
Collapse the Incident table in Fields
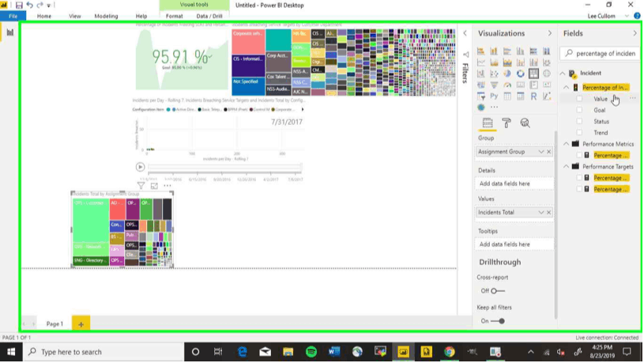pos(563,74)
